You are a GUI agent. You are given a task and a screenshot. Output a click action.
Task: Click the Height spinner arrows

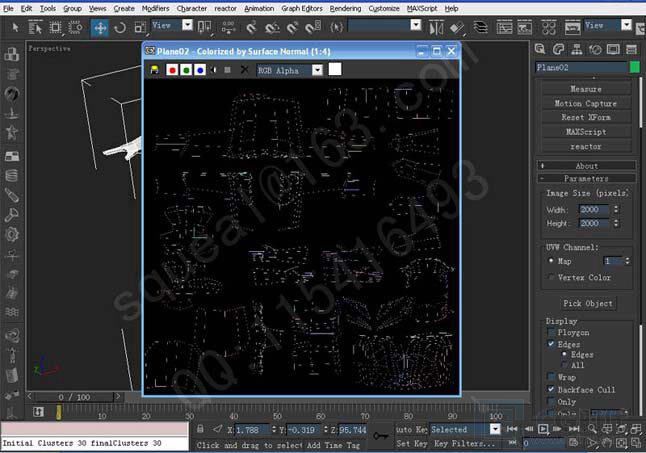tap(616, 223)
